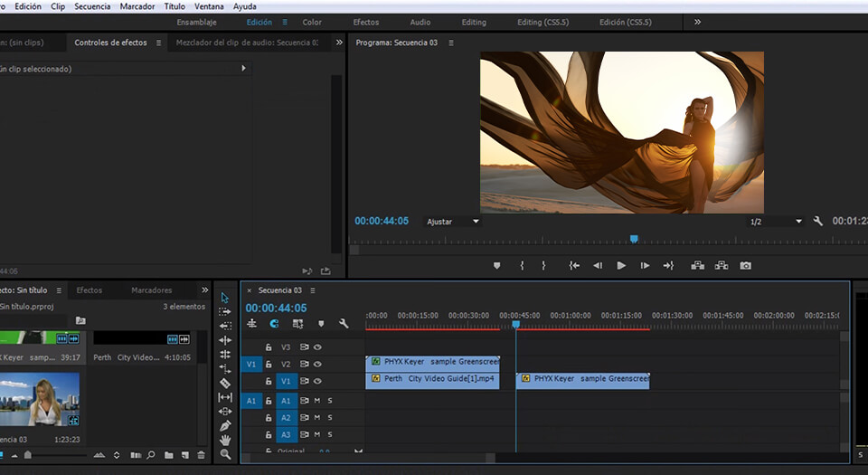Select the Pen tool

pos(225,426)
